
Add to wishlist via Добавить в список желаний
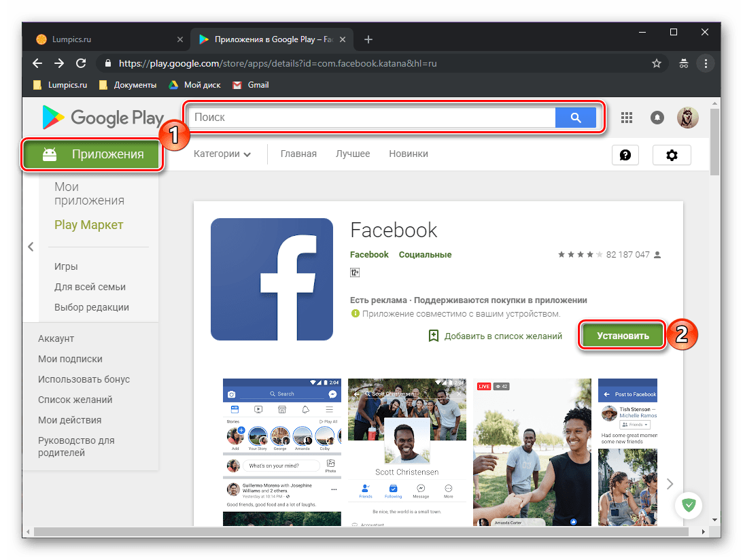pos(495,336)
